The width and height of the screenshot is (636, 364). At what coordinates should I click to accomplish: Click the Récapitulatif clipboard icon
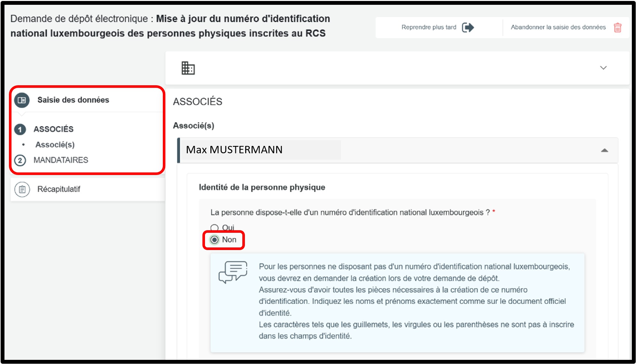pyautogui.click(x=22, y=189)
